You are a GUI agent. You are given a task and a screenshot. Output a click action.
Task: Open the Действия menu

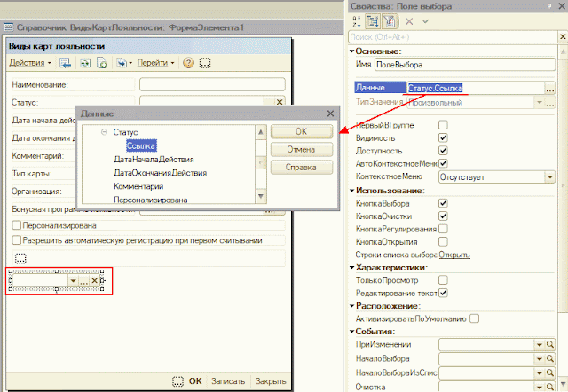pos(30,63)
